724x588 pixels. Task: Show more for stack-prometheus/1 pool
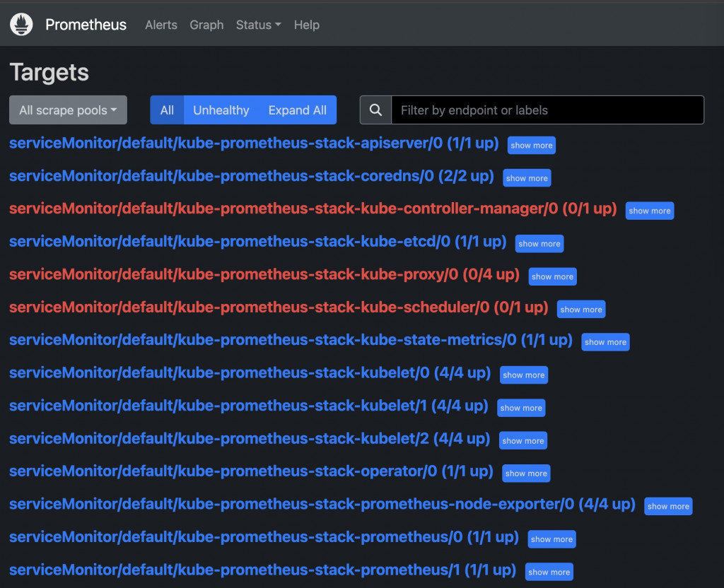pyautogui.click(x=549, y=572)
